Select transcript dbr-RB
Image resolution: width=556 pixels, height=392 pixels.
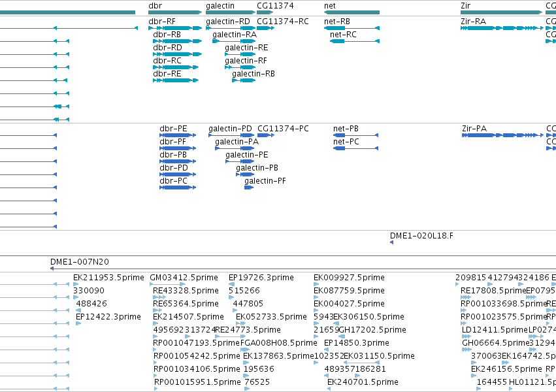click(167, 35)
